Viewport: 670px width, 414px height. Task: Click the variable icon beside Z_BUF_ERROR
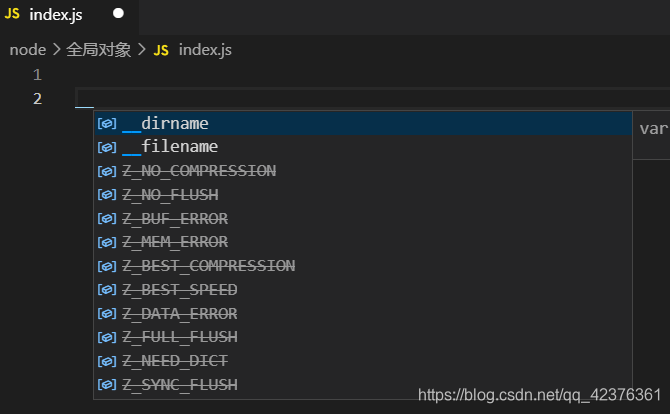[x=107, y=219]
